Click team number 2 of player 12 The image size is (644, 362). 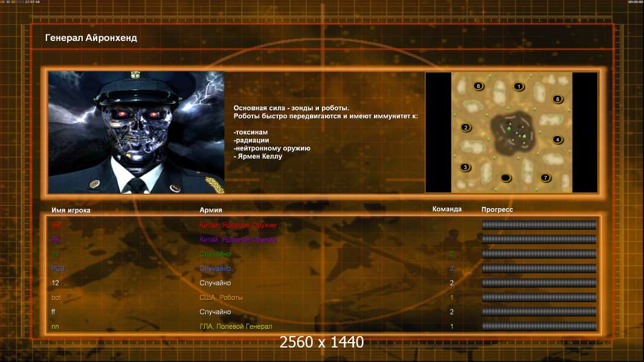pos(452,283)
